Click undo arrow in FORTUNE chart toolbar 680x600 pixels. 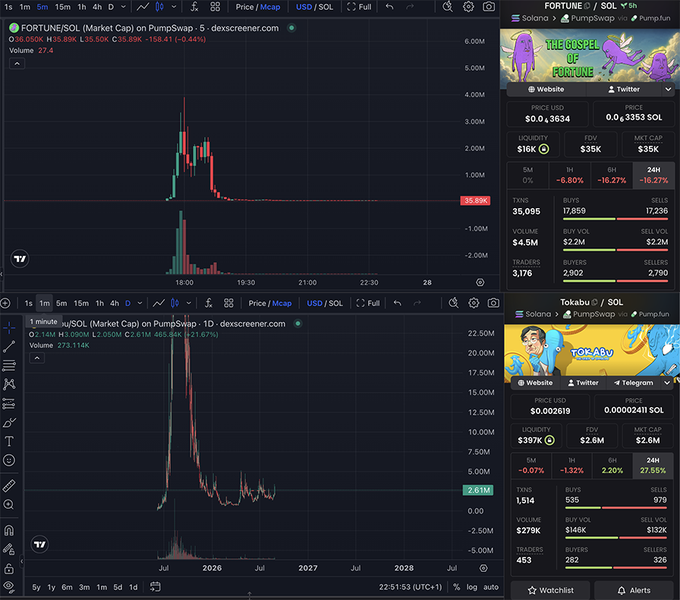(x=389, y=7)
